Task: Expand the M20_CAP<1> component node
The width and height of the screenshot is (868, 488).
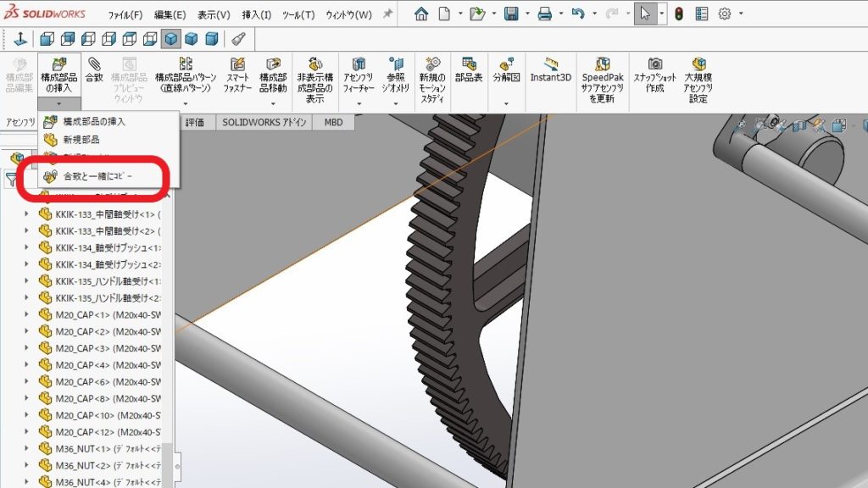Action: pos(26,314)
